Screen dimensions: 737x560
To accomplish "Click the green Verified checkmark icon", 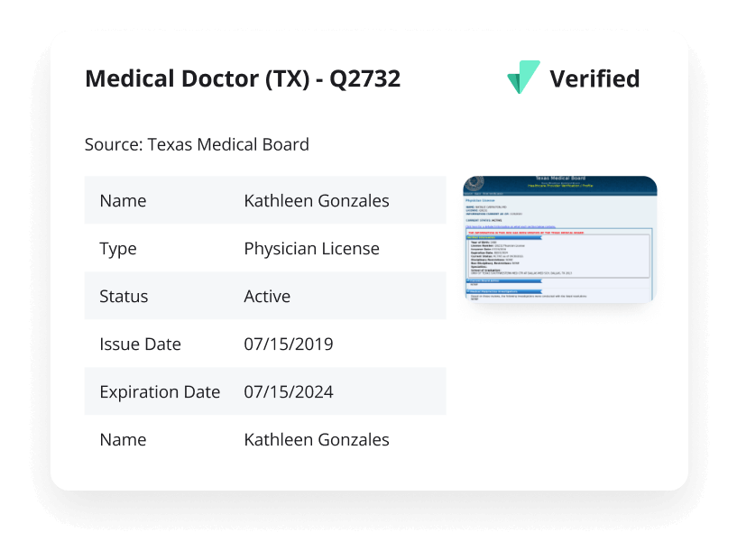I will (523, 77).
